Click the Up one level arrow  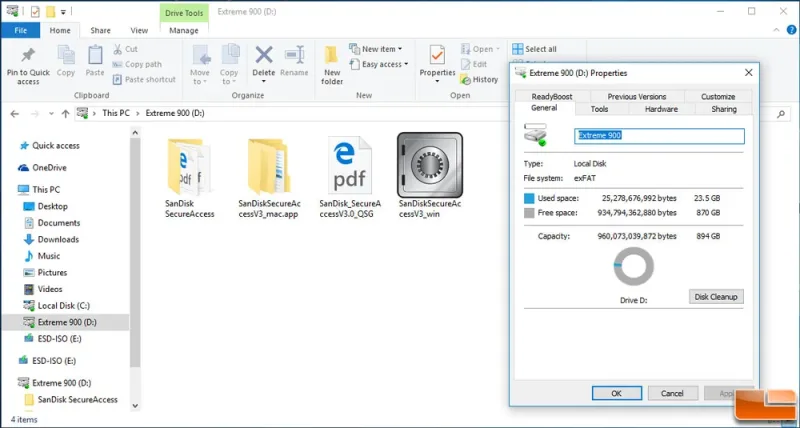click(65, 114)
